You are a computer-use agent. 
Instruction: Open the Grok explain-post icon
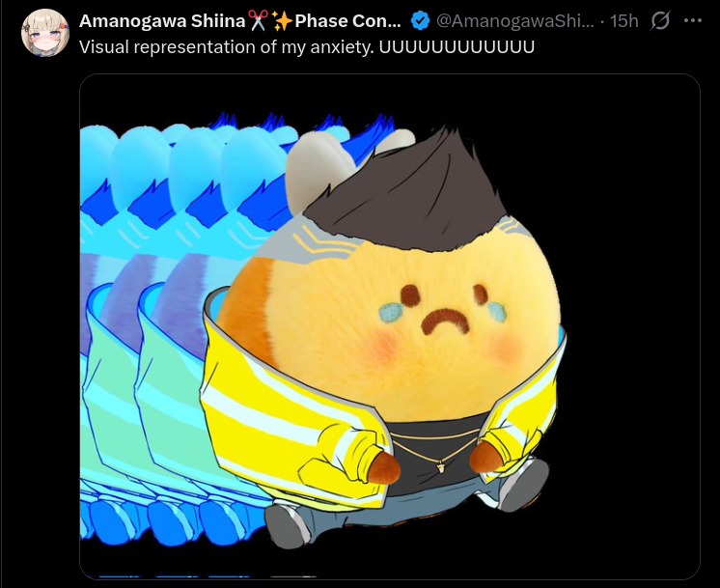click(660, 20)
